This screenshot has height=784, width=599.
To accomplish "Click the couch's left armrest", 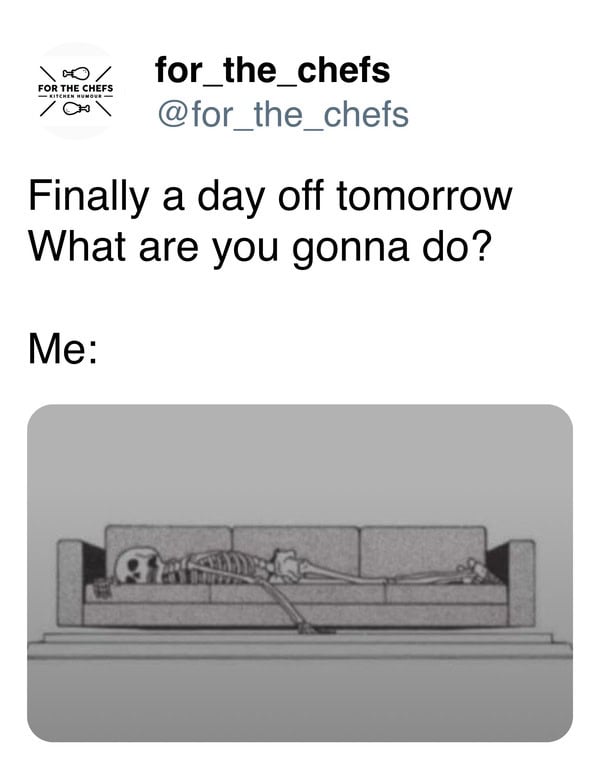I will coord(71,582).
